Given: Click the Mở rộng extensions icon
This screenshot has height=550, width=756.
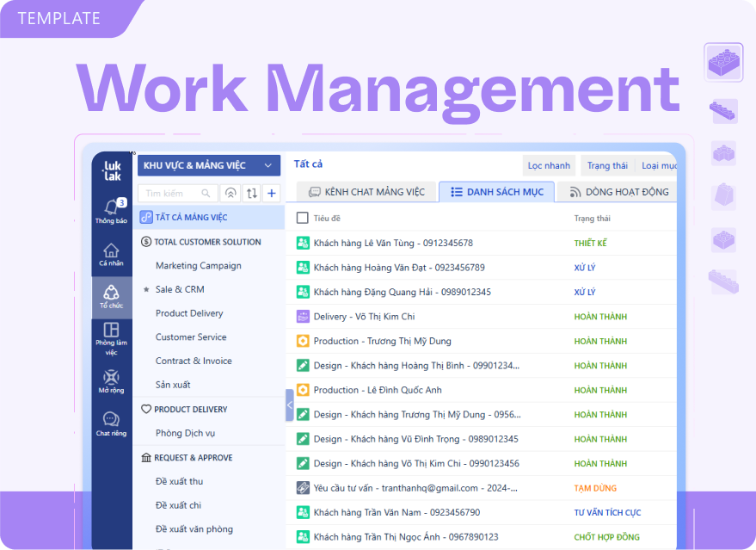Looking at the screenshot, I should point(111,380).
